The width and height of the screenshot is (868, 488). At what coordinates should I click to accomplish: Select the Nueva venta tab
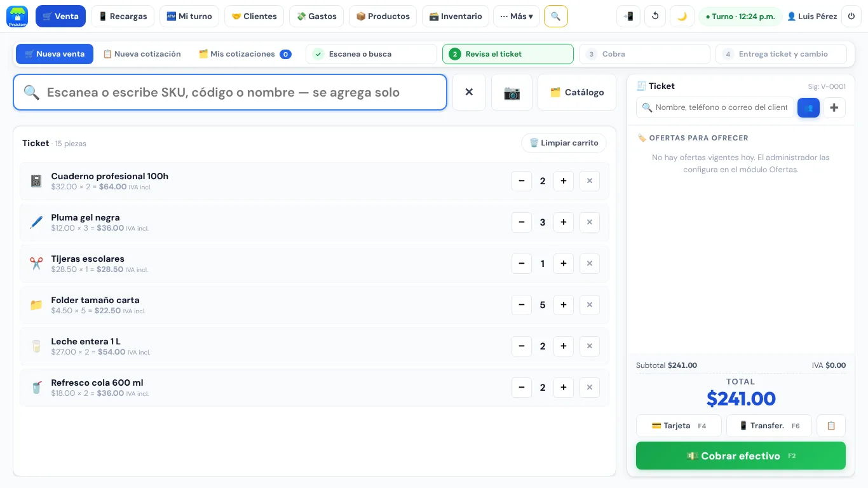click(55, 54)
